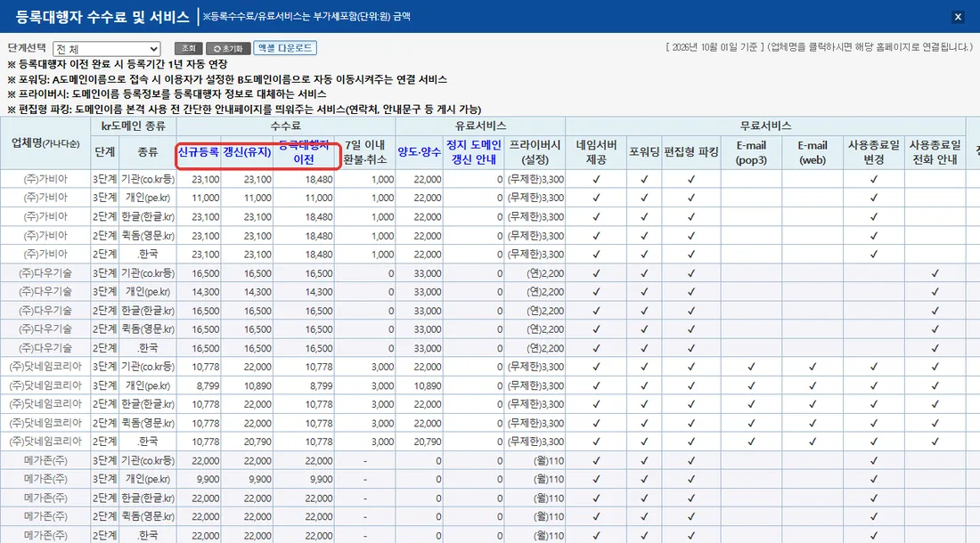This screenshot has height=543, width=980.
Task: Open (주)닷네임코리아 link in 개인(pe.kr) row
Action: tap(45, 385)
